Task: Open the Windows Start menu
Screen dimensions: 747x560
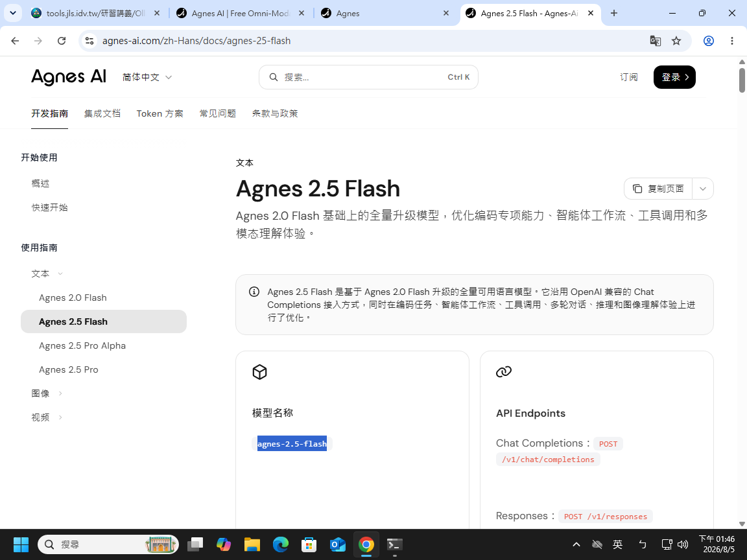Action: point(21,544)
